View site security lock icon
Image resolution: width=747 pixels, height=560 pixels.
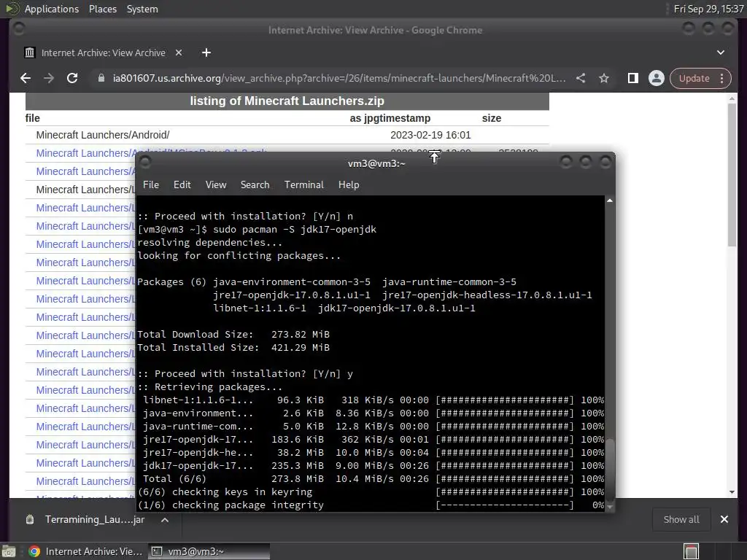[x=101, y=78]
